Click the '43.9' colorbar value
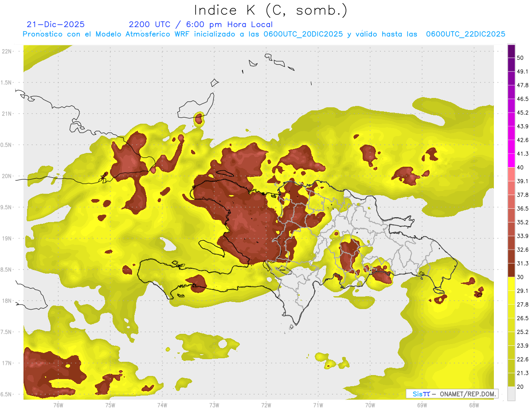The image size is (532, 411). click(x=523, y=126)
